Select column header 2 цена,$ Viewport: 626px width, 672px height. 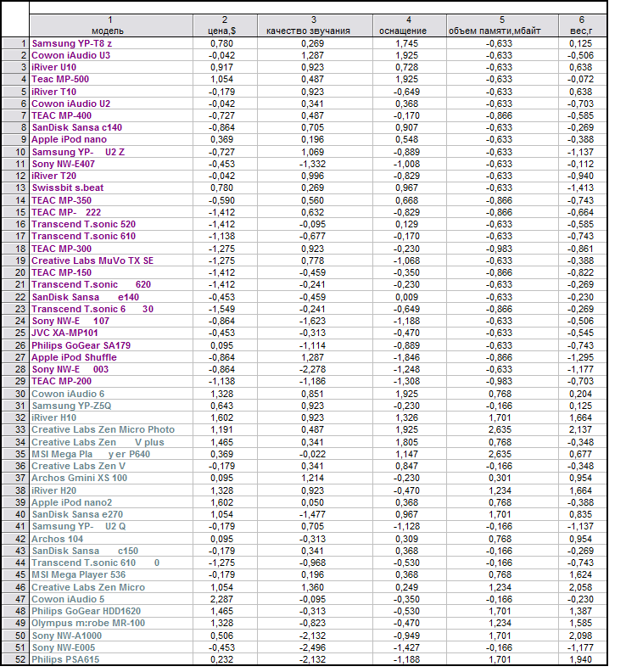click(225, 25)
